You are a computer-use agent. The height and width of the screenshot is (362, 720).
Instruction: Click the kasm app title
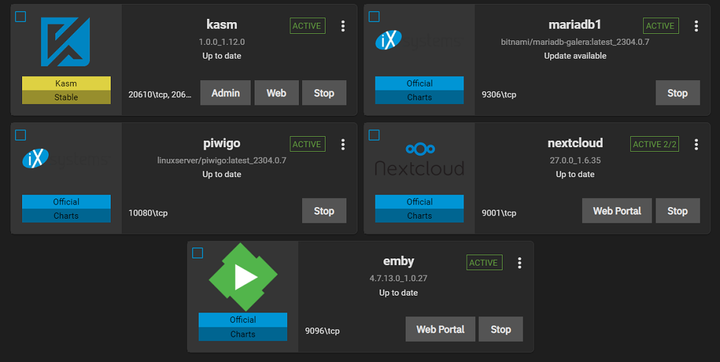[222, 25]
